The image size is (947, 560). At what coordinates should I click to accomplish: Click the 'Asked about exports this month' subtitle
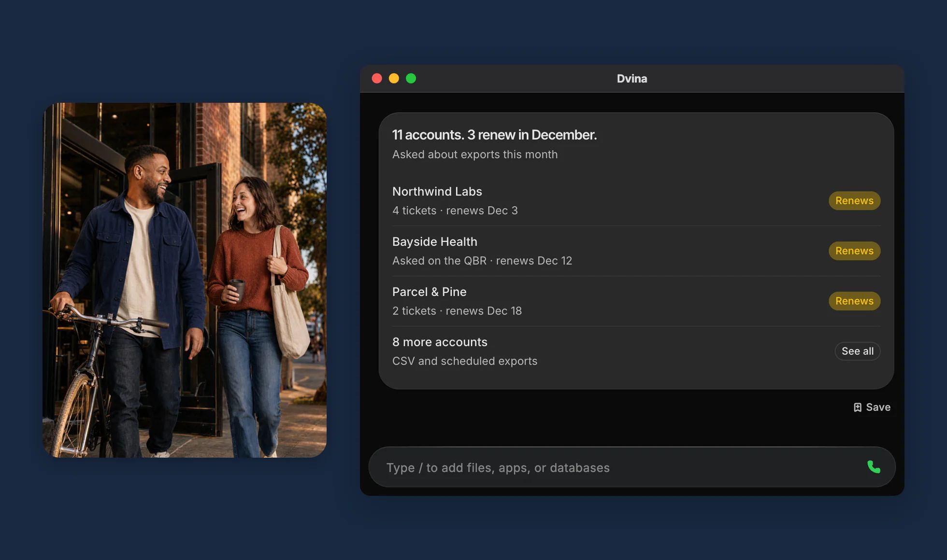point(475,154)
